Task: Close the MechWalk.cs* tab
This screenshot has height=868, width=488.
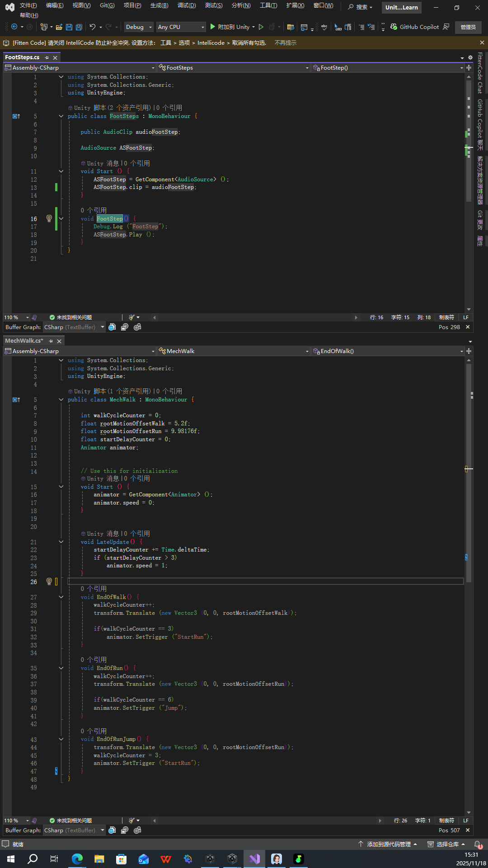Action: (x=59, y=341)
